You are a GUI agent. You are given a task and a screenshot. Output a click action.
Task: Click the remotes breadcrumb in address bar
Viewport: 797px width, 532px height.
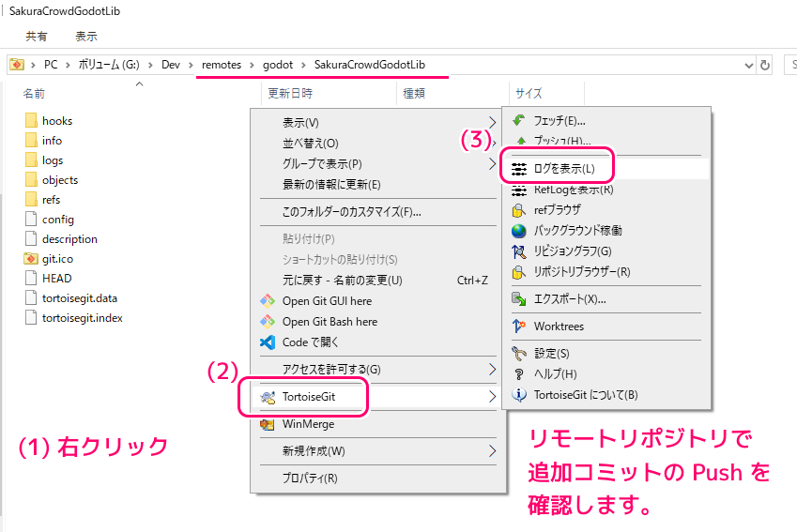[221, 64]
